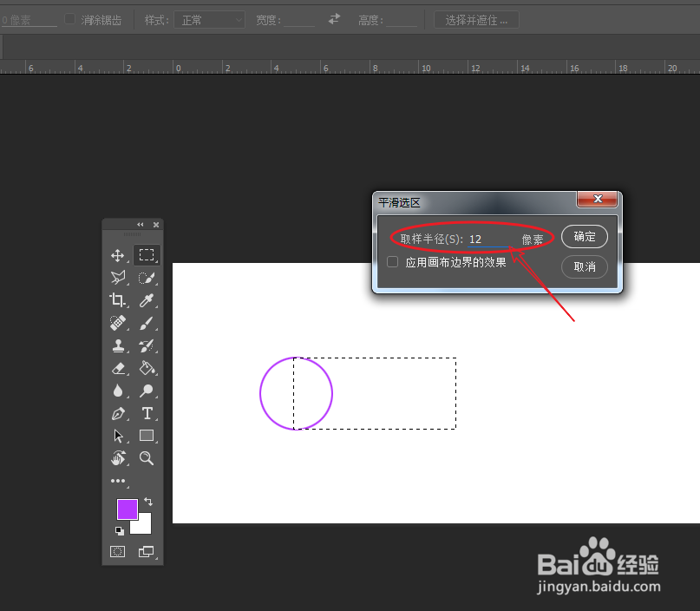Open the Style dropdown showing 正常

coord(209,20)
